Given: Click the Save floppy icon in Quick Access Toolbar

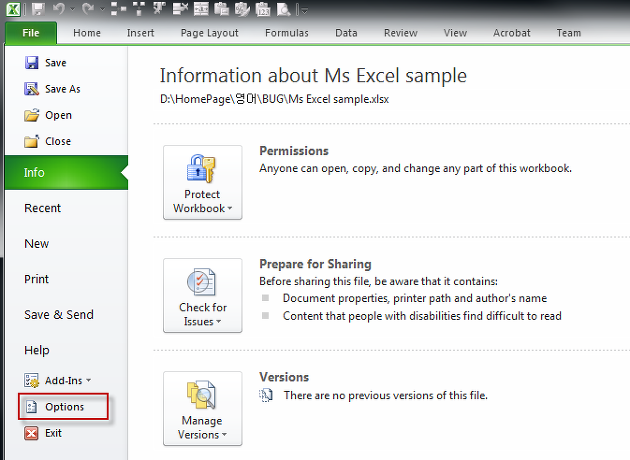Looking at the screenshot, I should click(x=38, y=9).
